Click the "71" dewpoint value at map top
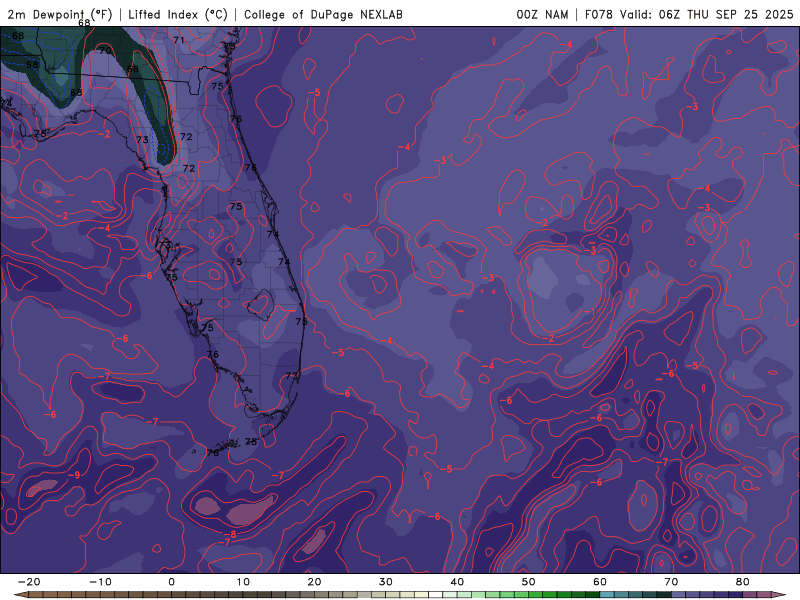This screenshot has width=800, height=600. pyautogui.click(x=179, y=40)
